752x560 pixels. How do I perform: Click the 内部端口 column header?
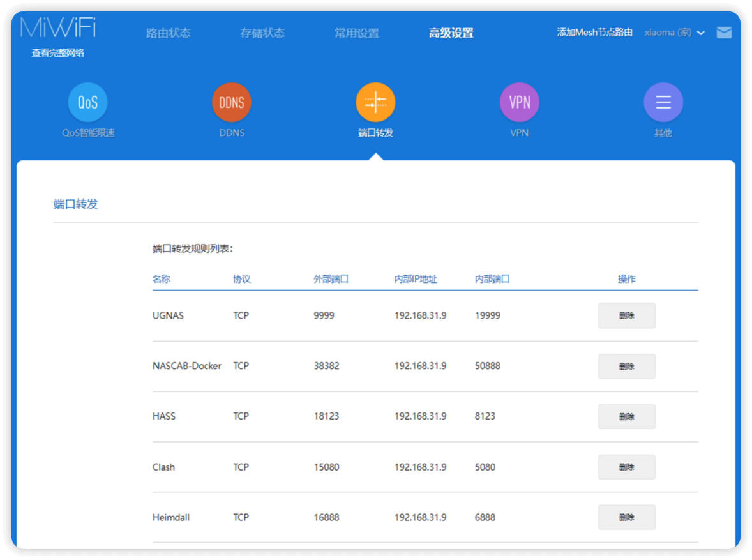click(x=492, y=279)
